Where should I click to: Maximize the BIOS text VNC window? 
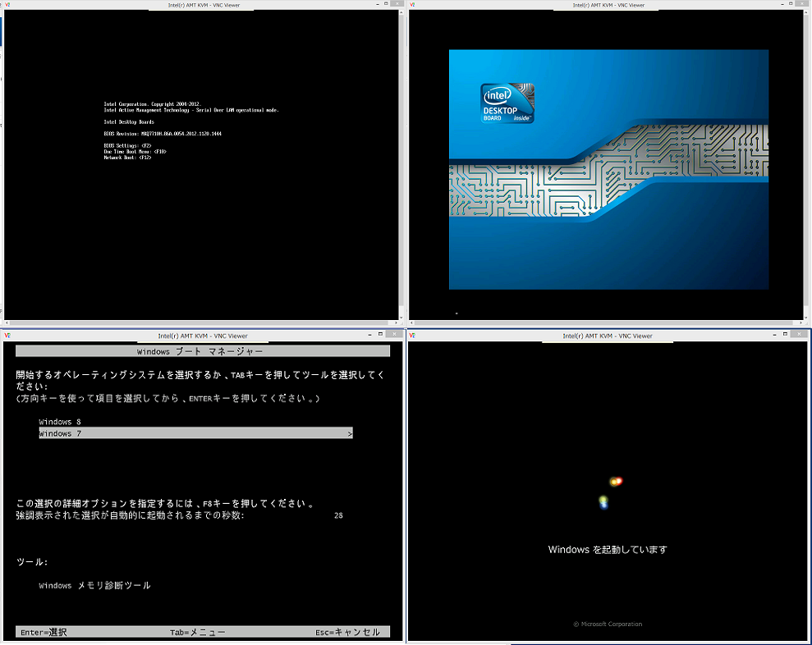[x=387, y=4]
